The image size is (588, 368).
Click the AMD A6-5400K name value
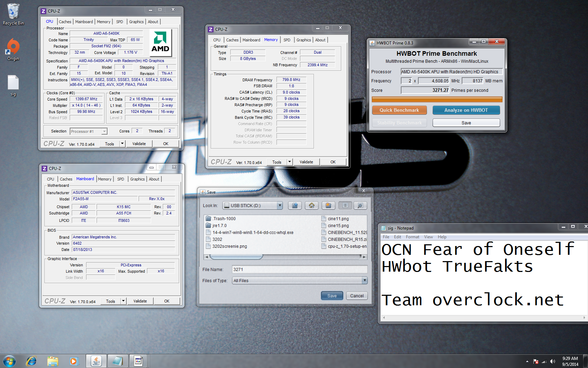[106, 34]
